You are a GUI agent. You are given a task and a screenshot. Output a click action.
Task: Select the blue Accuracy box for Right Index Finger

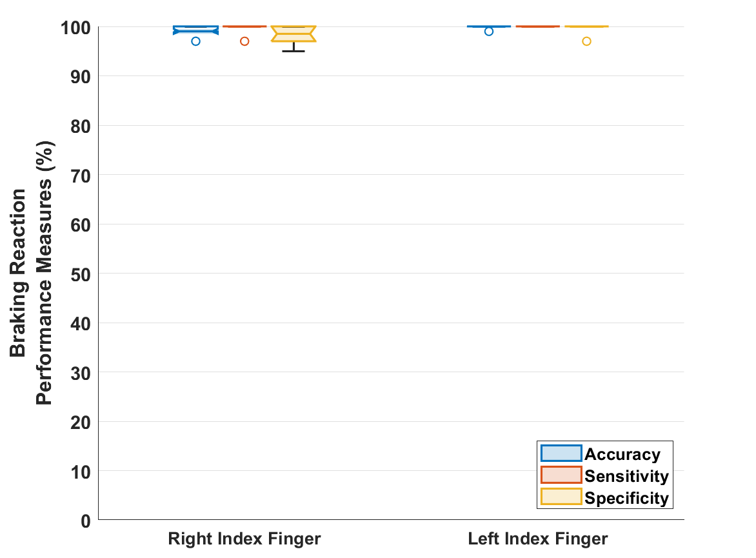(195, 30)
